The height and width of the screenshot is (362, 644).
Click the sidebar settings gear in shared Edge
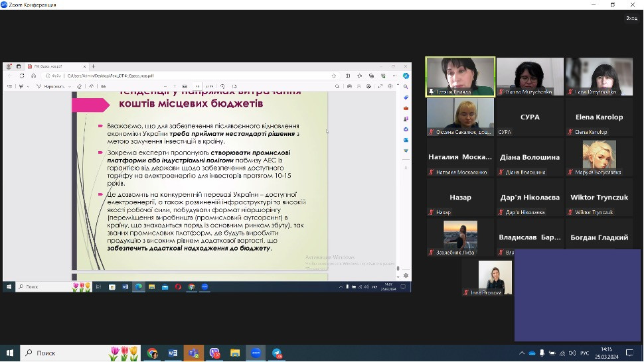tap(406, 276)
